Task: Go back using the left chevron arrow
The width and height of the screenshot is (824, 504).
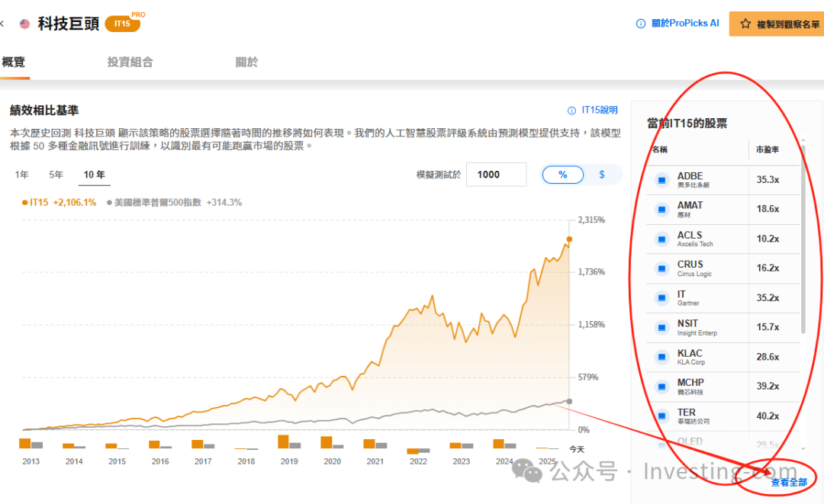Action: tap(2, 24)
